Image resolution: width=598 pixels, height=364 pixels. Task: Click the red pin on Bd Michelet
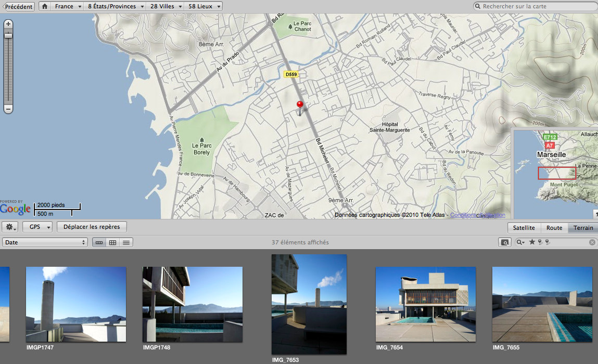click(300, 105)
